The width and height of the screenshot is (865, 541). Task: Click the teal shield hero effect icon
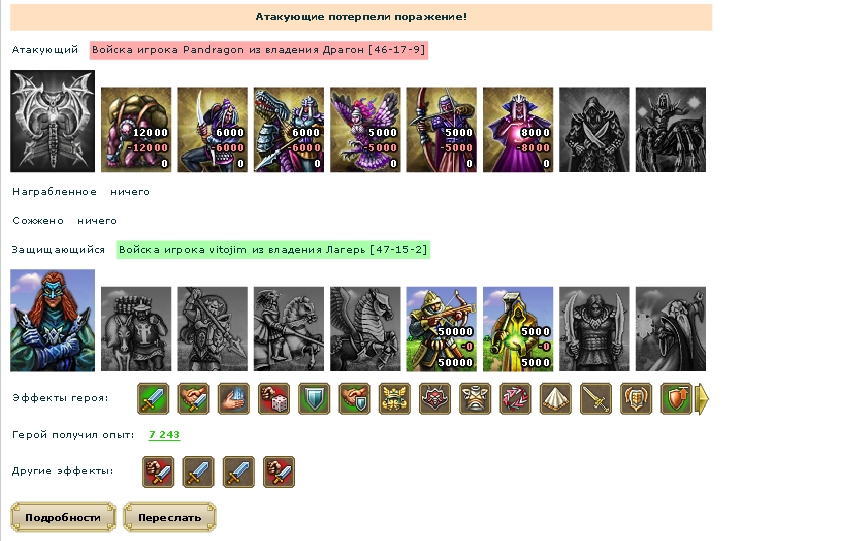[x=314, y=399]
